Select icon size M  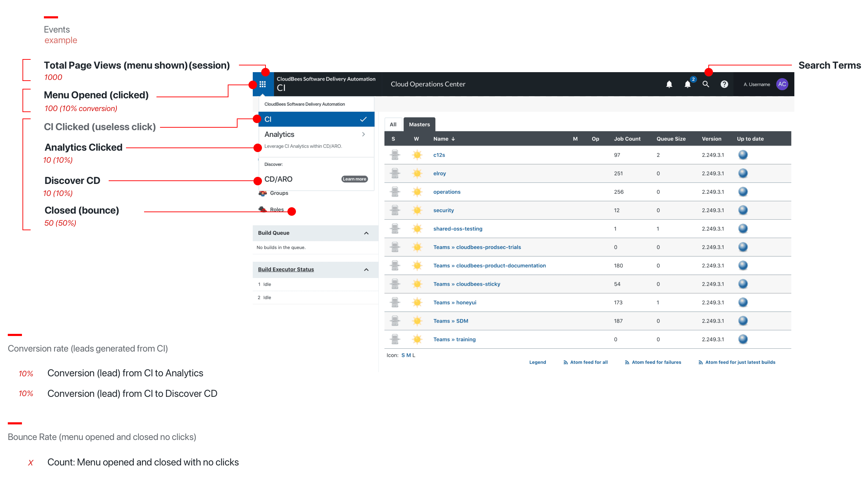click(409, 355)
